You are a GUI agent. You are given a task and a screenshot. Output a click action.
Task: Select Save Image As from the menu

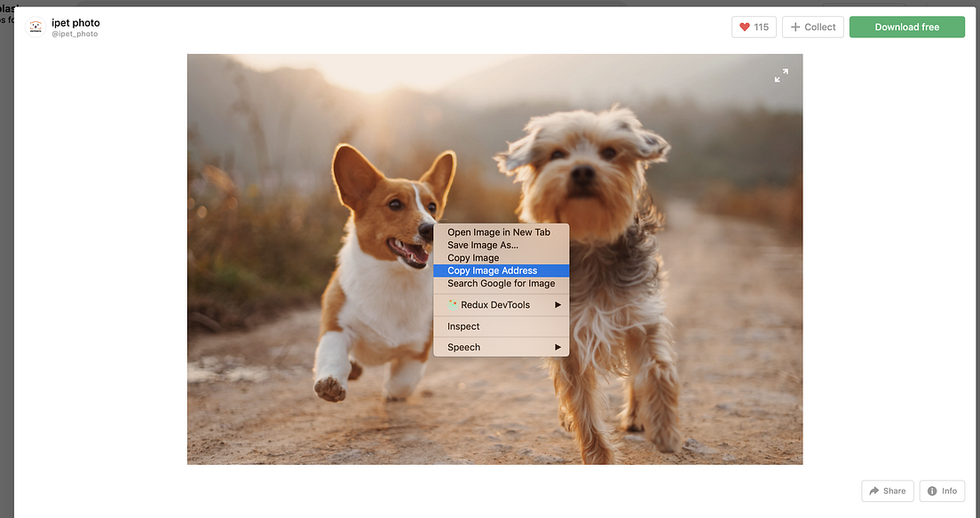coord(485,245)
